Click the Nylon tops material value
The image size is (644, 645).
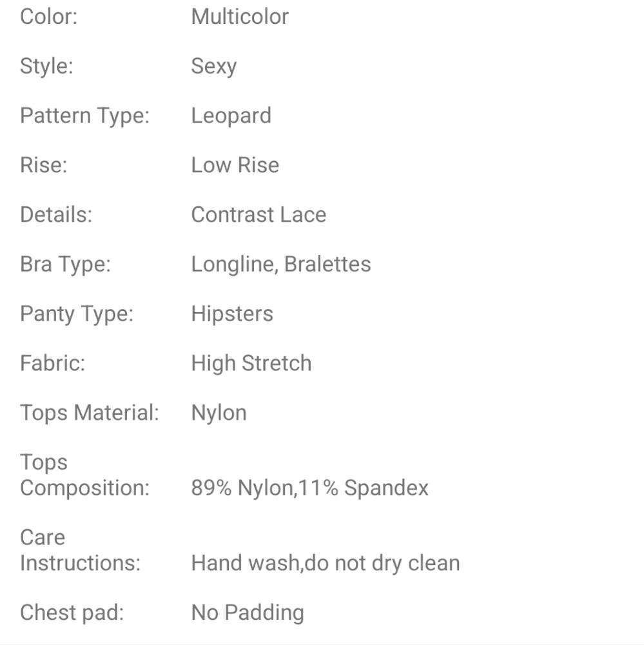219,413
